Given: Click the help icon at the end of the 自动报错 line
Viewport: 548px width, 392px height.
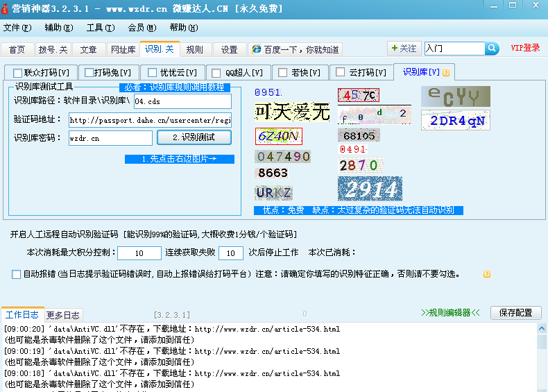Looking at the screenshot, I should 486,274.
